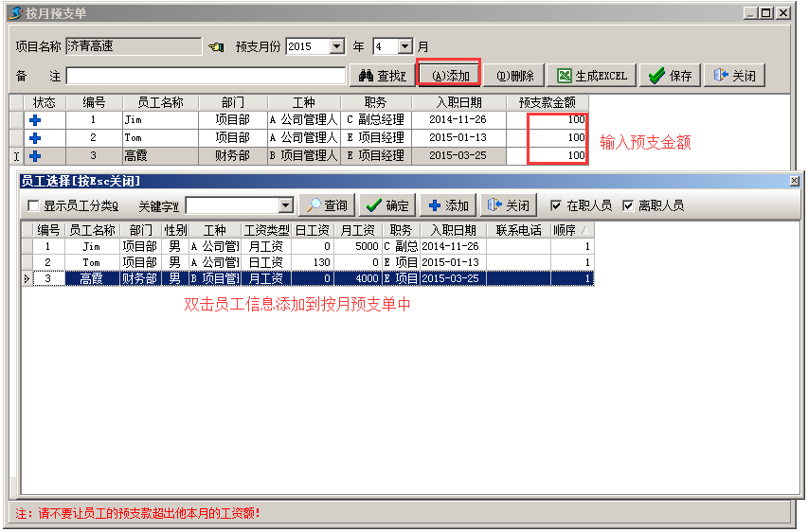Click 生成EXCEL to export the sheet
808x532 pixels.
pos(592,76)
